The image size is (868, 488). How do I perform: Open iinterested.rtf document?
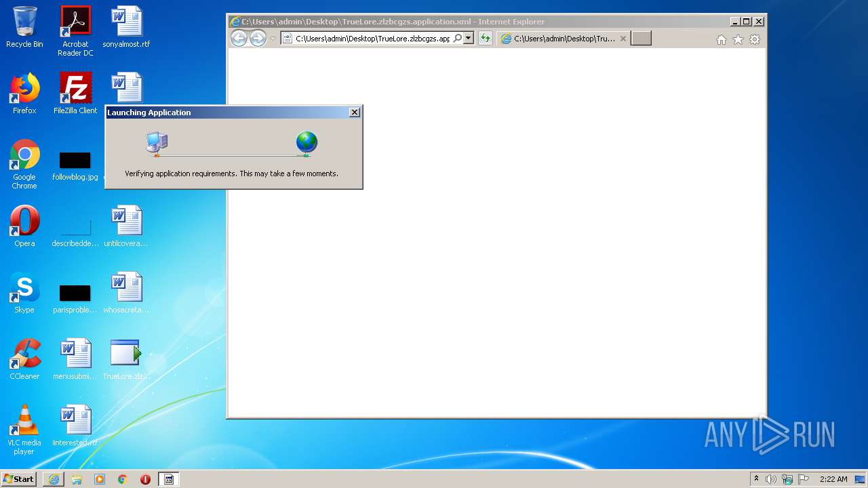(x=75, y=426)
